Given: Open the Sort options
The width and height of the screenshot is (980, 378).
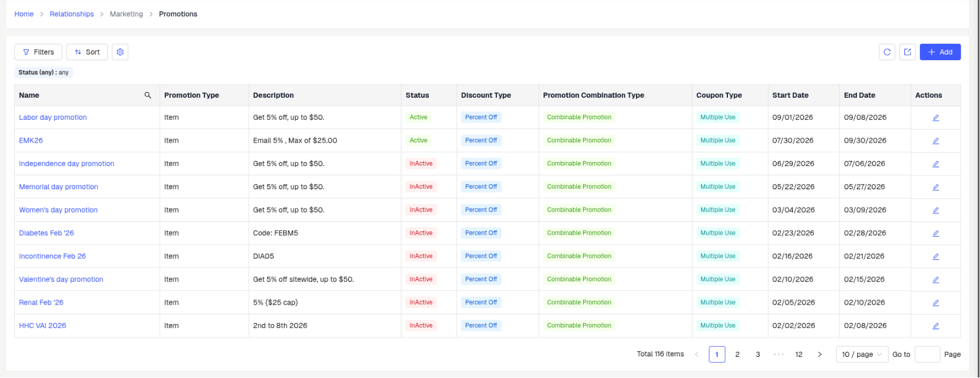Looking at the screenshot, I should pos(87,52).
